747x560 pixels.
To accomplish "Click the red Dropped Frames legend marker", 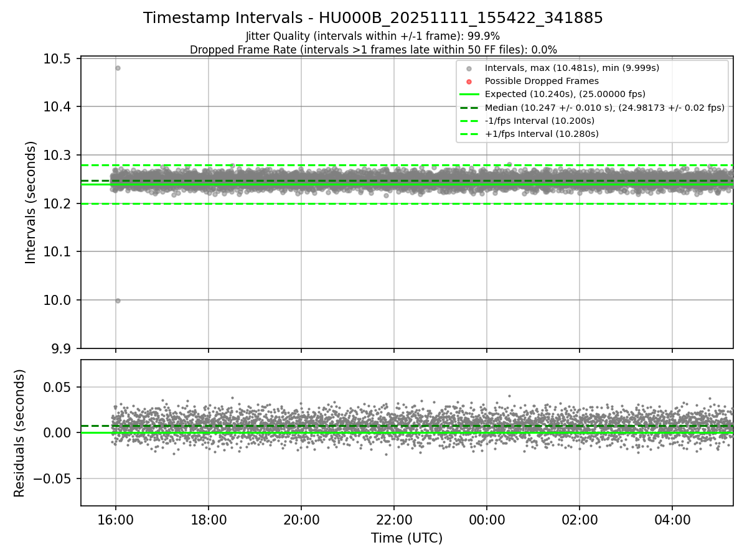I will (469, 81).
